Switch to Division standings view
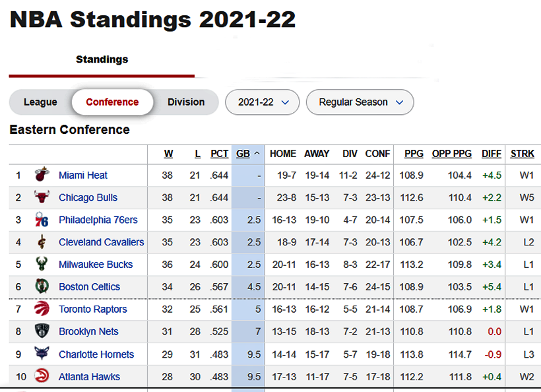This screenshot has width=541, height=392. [185, 102]
